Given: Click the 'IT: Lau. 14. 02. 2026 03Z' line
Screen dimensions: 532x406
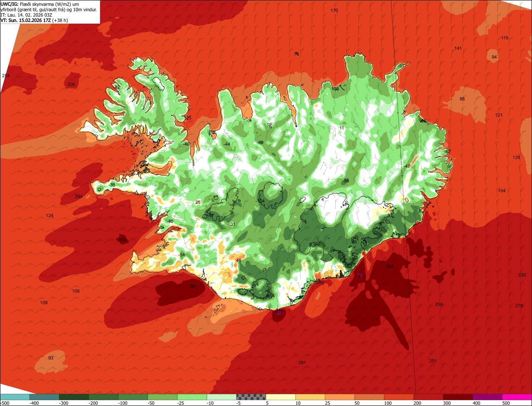Looking at the screenshot, I should click(26, 15).
